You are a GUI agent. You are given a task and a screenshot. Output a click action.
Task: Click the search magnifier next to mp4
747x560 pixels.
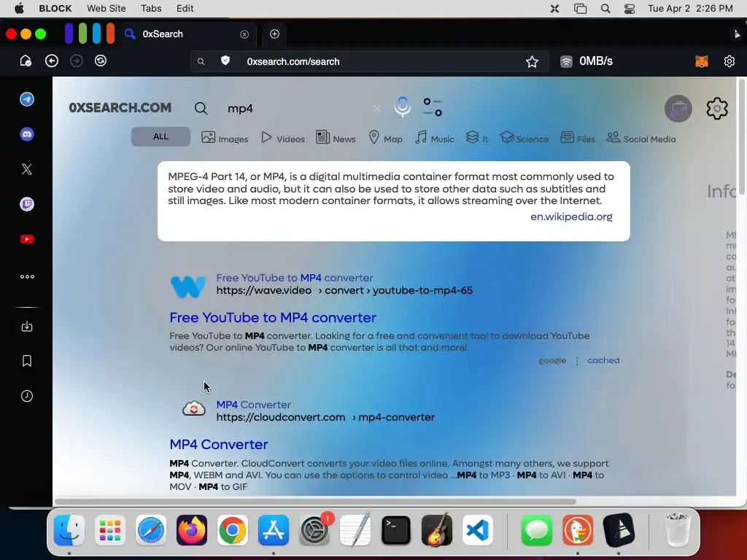tap(201, 109)
